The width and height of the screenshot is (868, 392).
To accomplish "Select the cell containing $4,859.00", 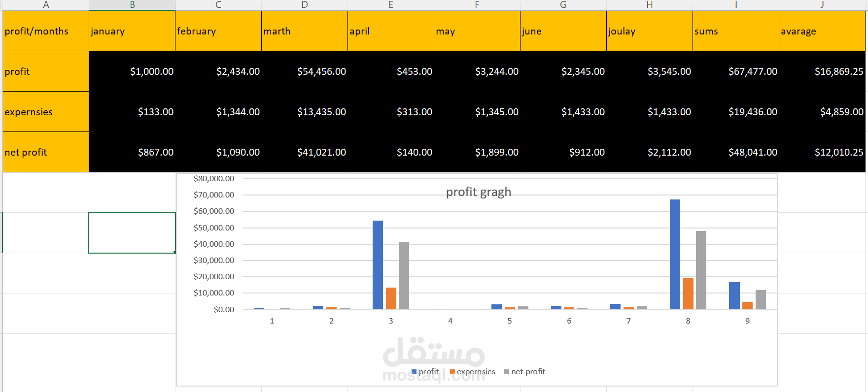I will coord(822,112).
